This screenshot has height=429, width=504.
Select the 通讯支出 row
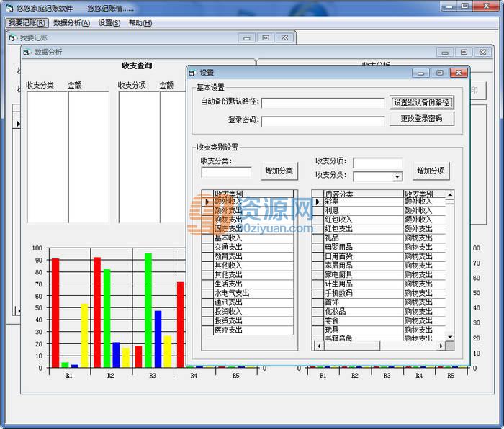(x=247, y=302)
